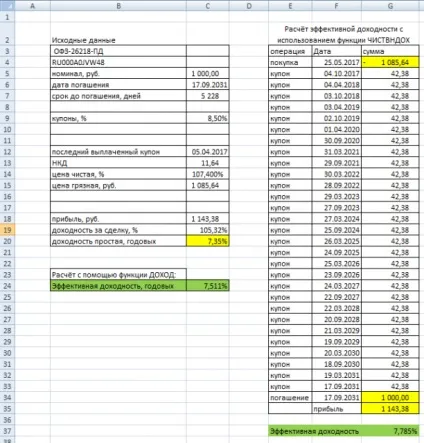Select the ISIN cell 'RU000A0JVW48'
This screenshot has width=424, height=443.
coord(118,62)
